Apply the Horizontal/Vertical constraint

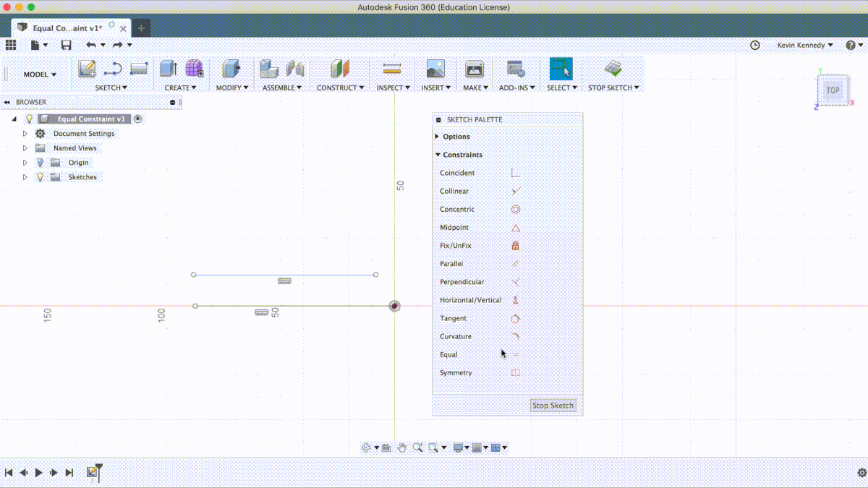515,300
